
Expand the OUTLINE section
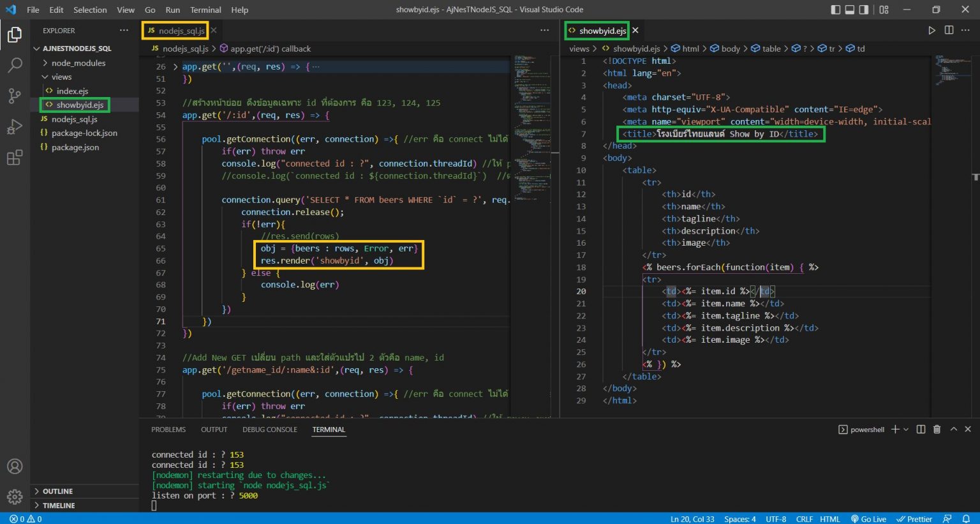coord(57,491)
